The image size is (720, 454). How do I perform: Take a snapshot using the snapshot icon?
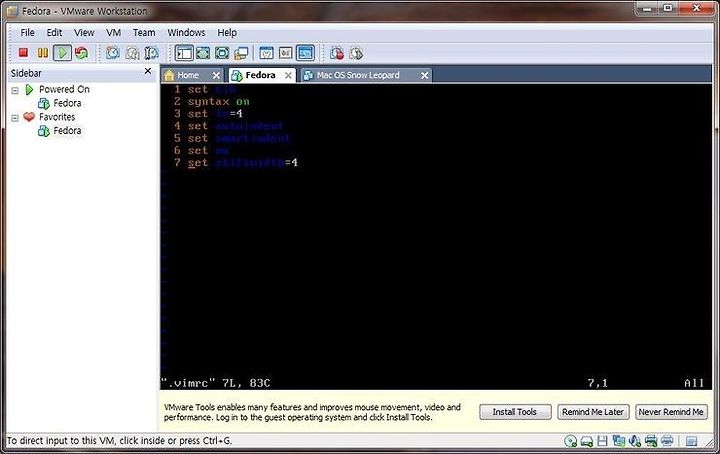click(113, 53)
